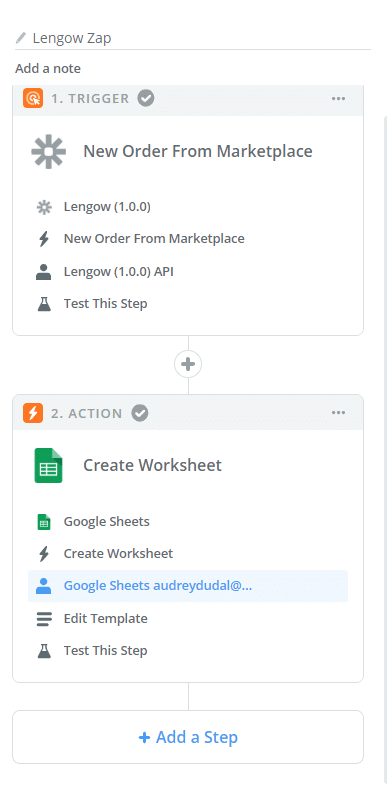The image size is (387, 789).
Task: Click the Edit Template lines icon
Action: [x=44, y=618]
